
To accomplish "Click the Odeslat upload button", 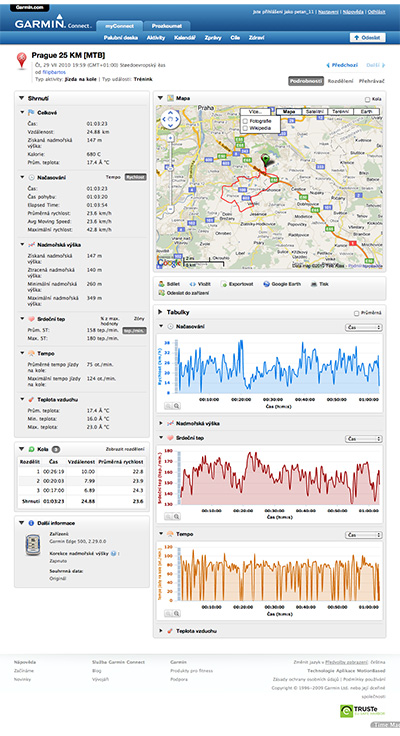I will [x=367, y=38].
